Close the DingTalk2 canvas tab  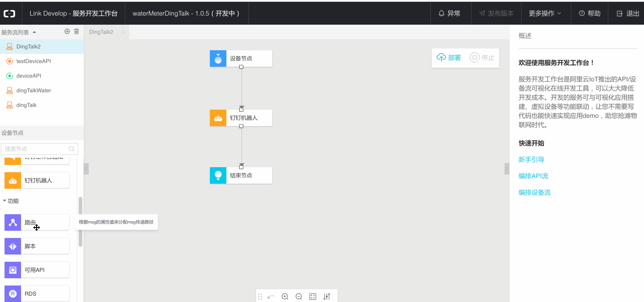(x=123, y=32)
